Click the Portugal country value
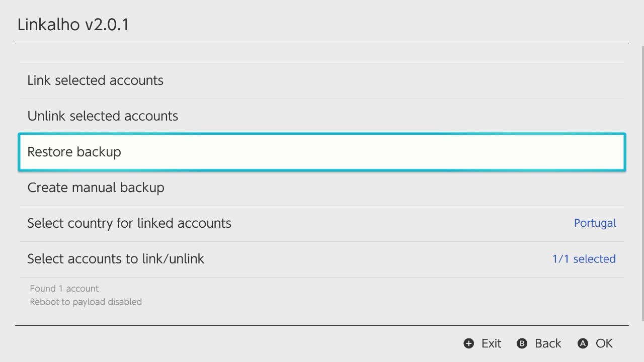644x362 pixels. 595,223
